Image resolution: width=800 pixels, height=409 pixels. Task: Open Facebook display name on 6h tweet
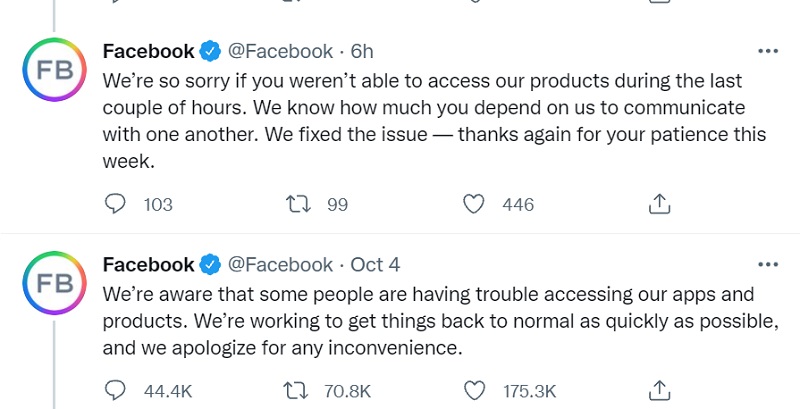148,51
